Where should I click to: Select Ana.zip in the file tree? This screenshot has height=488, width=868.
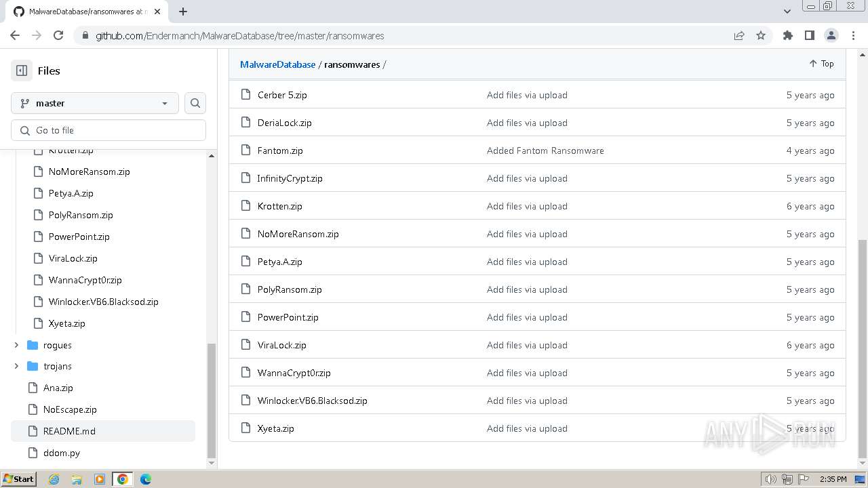point(58,388)
